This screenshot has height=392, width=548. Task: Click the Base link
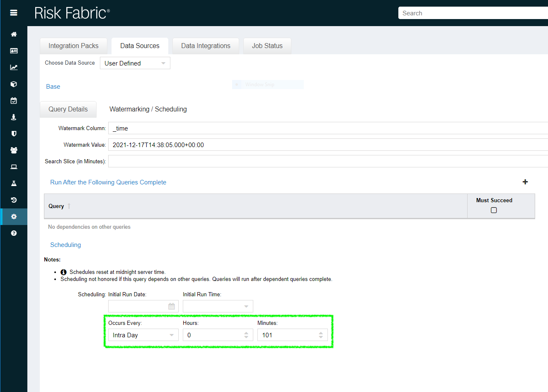point(53,87)
